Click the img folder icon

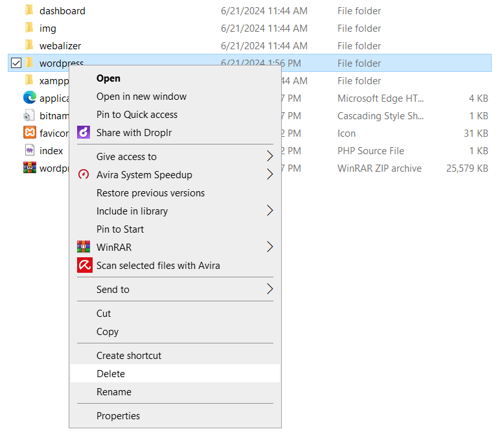click(x=29, y=28)
